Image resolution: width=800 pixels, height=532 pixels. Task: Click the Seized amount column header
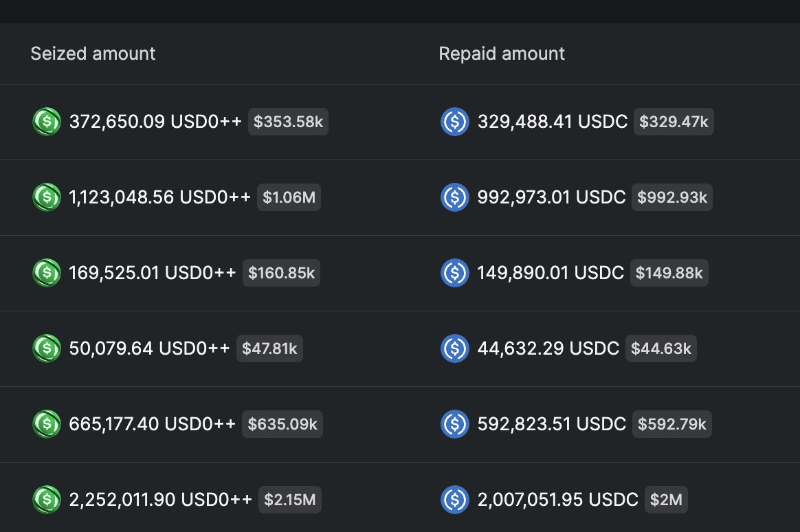point(93,54)
